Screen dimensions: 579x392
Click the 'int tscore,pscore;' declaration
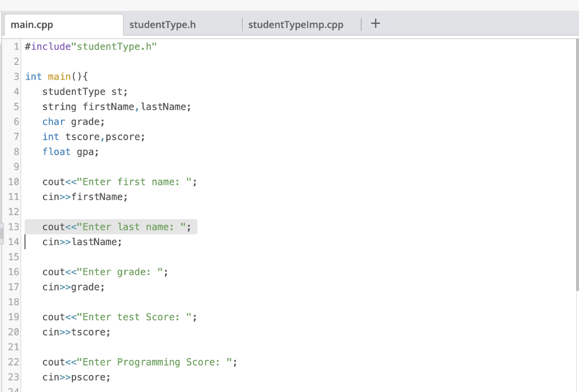coord(93,136)
